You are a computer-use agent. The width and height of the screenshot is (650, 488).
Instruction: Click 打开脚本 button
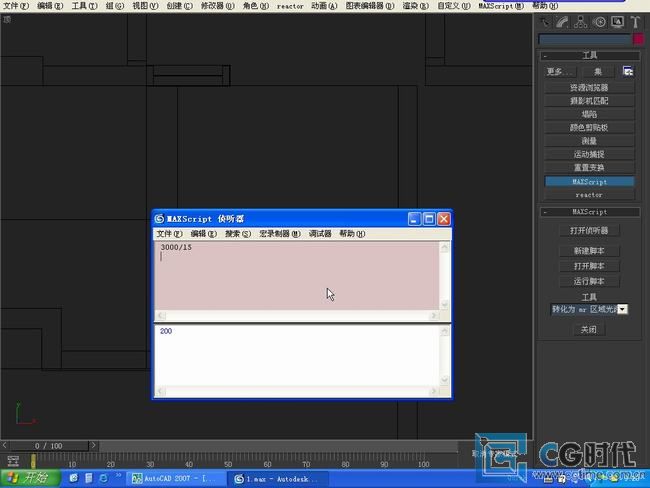[589, 266]
